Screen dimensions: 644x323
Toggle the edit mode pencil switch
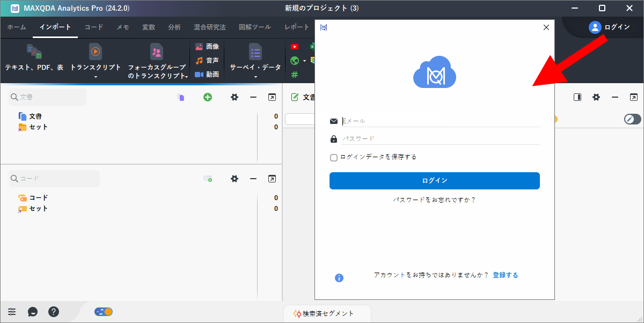click(633, 119)
